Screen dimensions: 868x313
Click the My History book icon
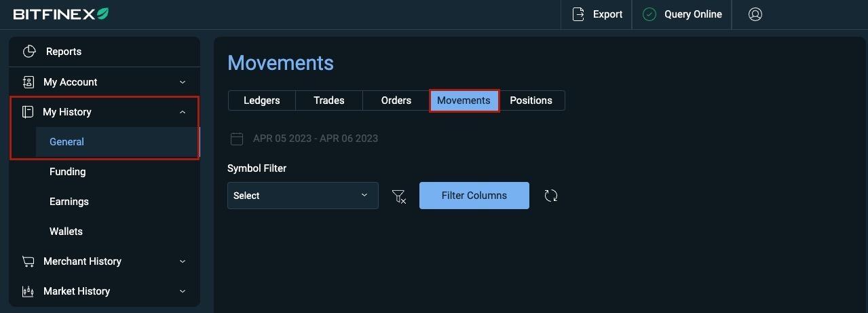[x=28, y=112]
